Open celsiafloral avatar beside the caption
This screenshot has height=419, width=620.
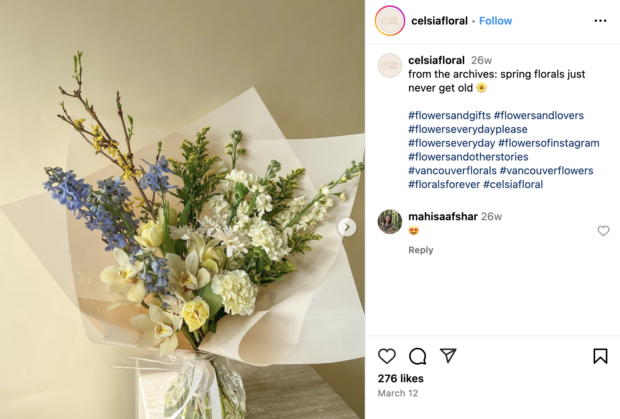click(390, 65)
